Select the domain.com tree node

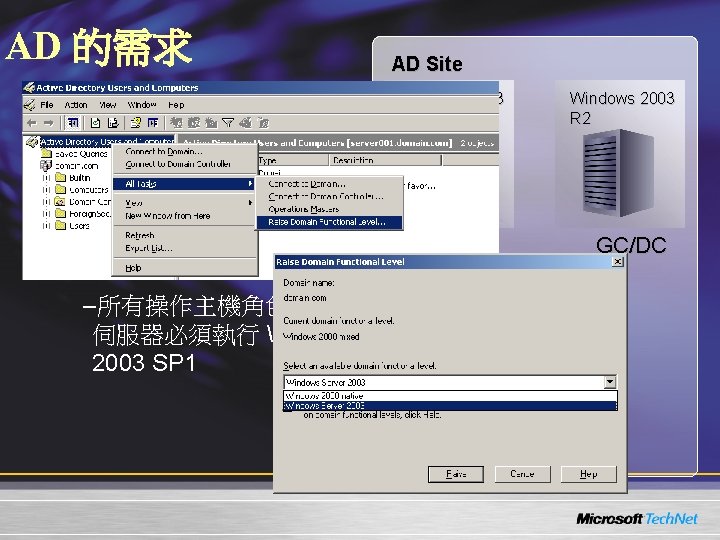click(70, 165)
